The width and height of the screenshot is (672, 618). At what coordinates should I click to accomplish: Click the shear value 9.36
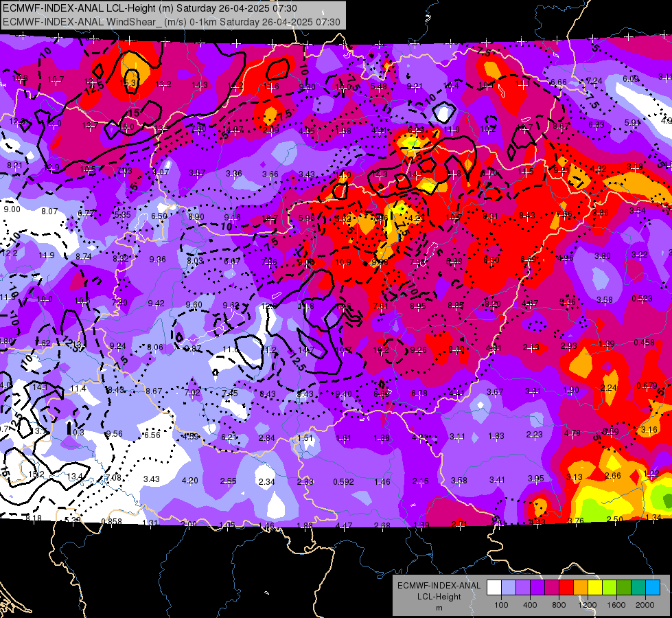tap(157, 259)
